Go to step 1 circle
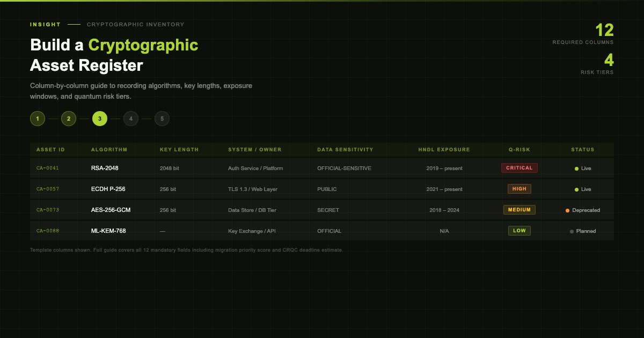The width and height of the screenshot is (644, 338). coord(38,119)
